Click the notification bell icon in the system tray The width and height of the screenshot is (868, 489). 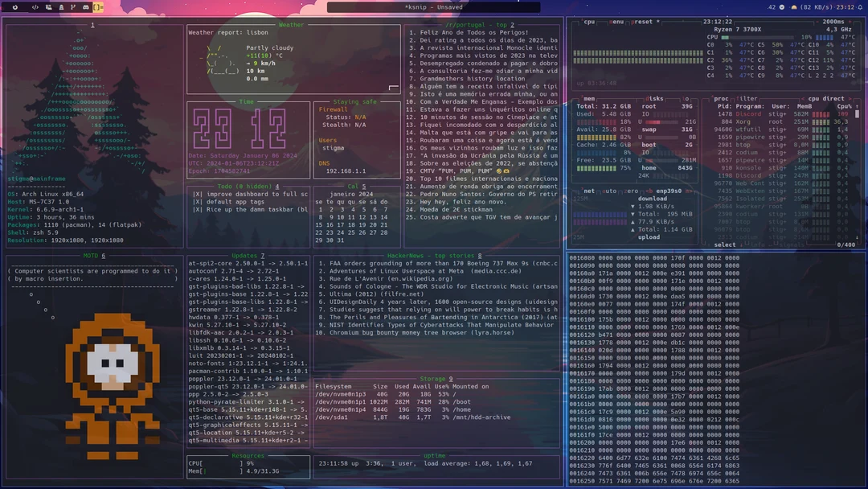click(860, 6)
